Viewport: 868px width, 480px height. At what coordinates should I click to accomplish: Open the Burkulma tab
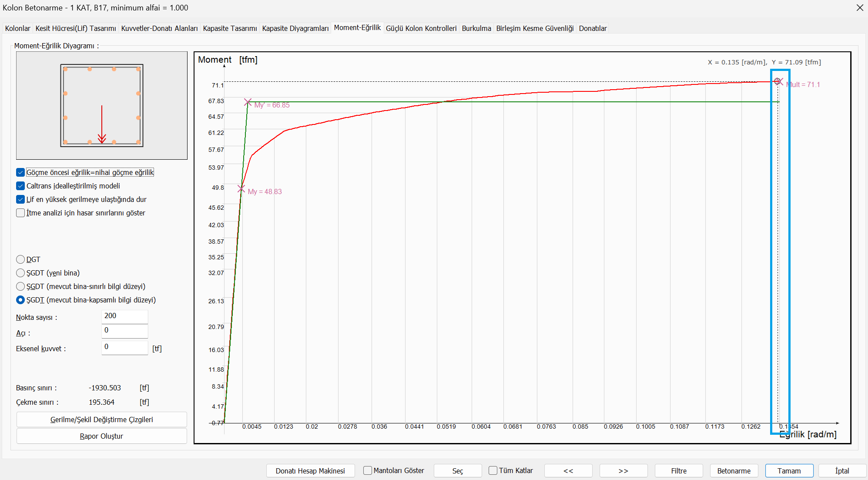click(476, 28)
